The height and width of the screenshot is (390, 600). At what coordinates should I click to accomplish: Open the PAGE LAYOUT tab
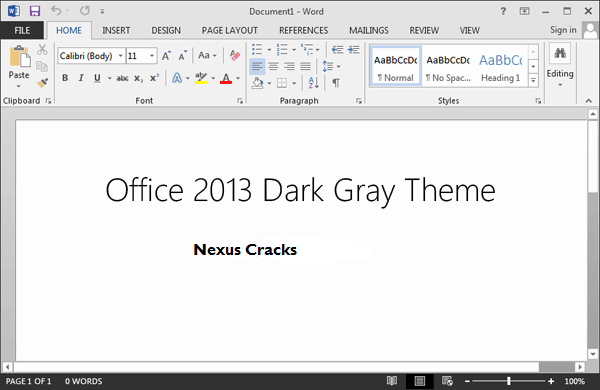pos(230,30)
